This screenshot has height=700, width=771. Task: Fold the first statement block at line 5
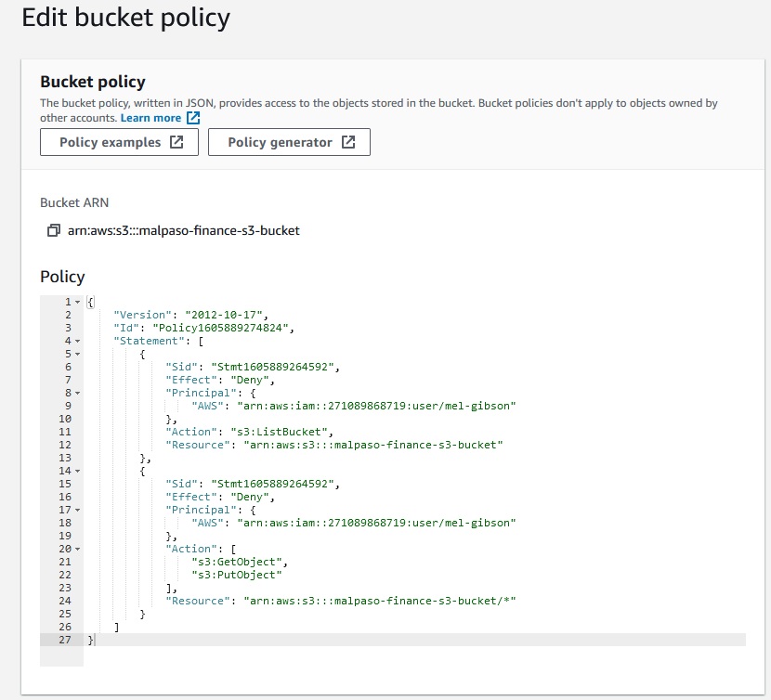click(76, 355)
